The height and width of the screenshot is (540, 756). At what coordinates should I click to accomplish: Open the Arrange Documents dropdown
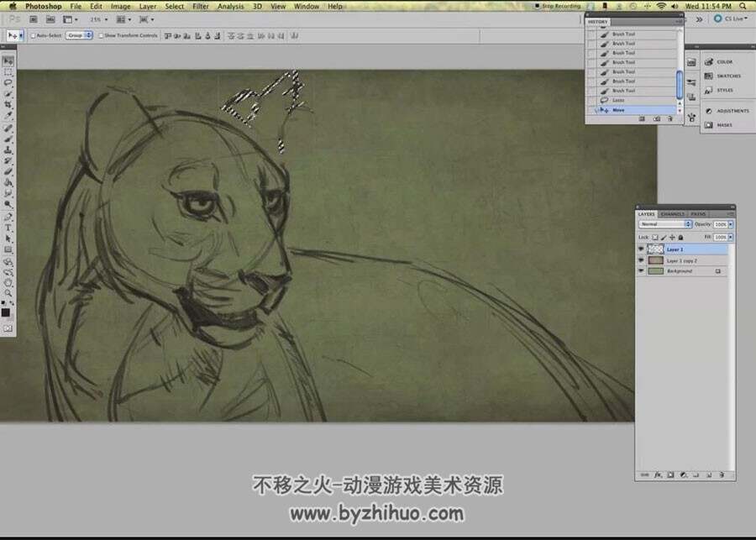123,19
